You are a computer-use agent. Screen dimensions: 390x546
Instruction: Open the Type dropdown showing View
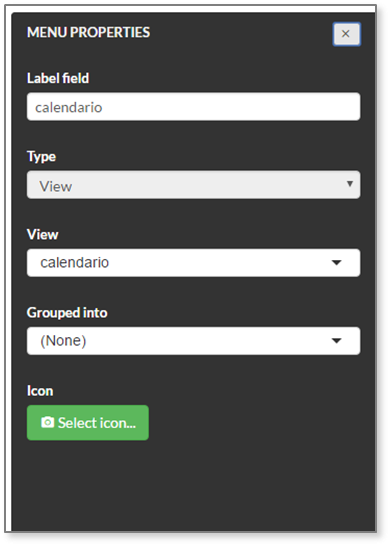[194, 185]
